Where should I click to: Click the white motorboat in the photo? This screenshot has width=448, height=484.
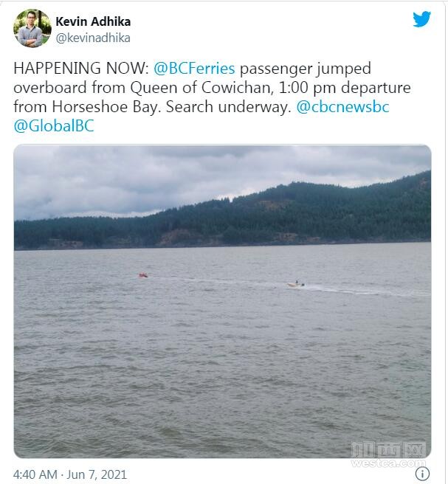click(296, 283)
